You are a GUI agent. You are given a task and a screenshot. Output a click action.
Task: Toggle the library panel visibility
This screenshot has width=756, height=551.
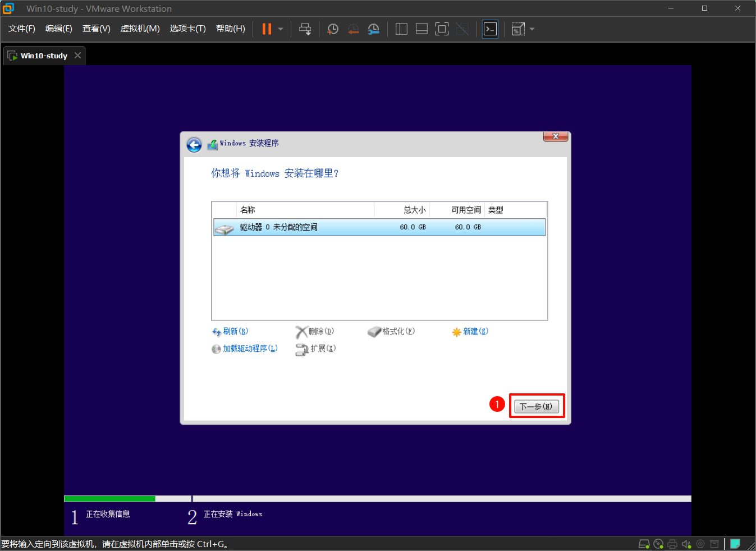(401, 29)
